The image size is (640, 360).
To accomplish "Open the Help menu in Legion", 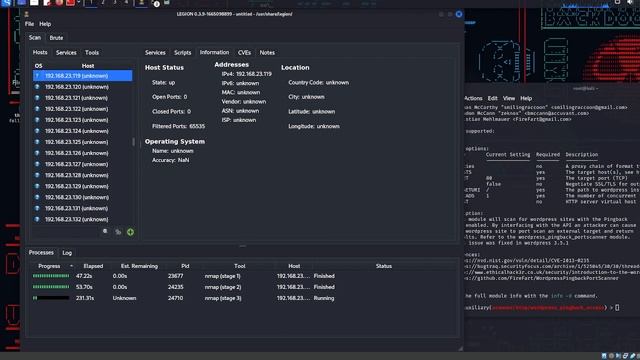I will 45,24.
